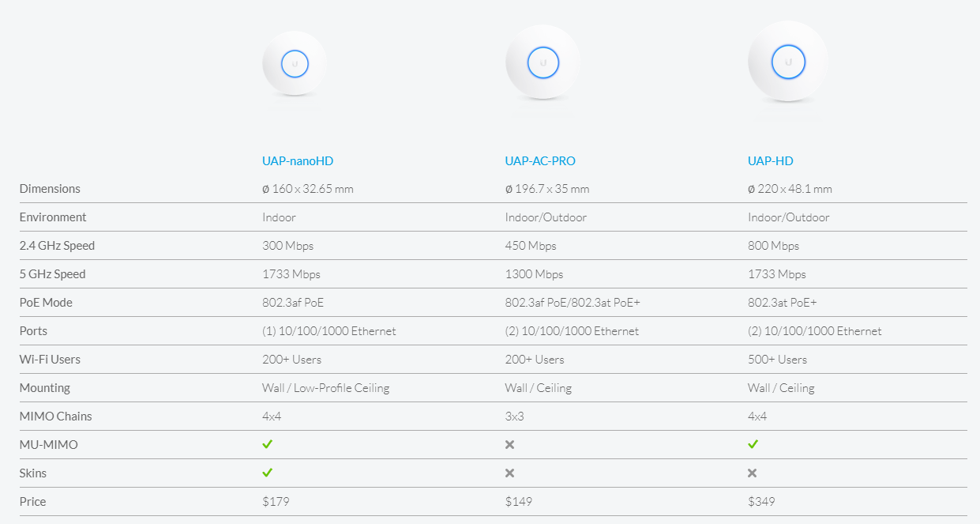
Task: Click the $179 price of UAP-nanoHD
Action: pyautogui.click(x=276, y=501)
